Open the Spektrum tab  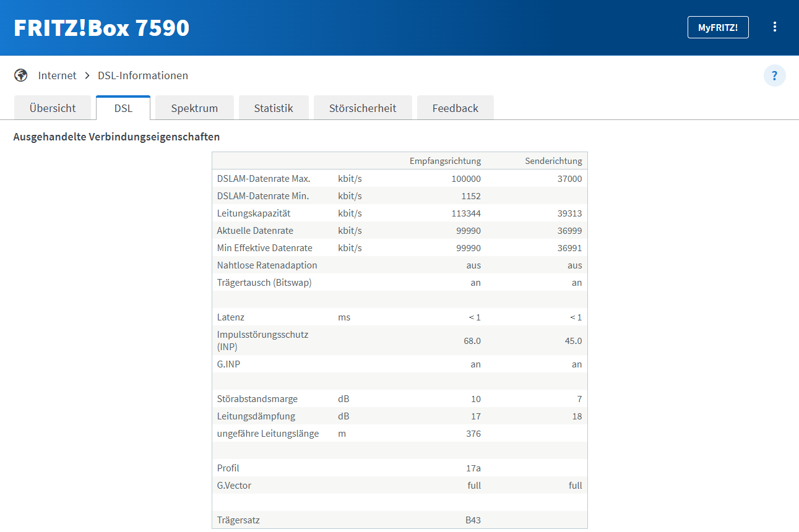tap(194, 108)
